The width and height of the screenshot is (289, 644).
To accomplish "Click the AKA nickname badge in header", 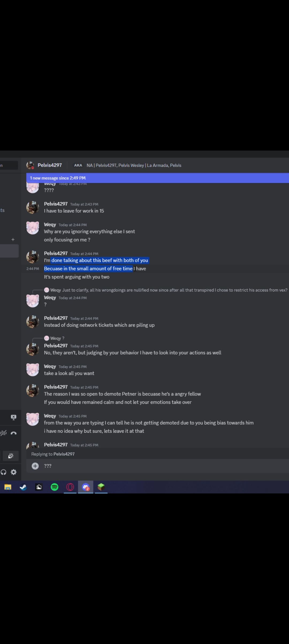I will click(78, 165).
